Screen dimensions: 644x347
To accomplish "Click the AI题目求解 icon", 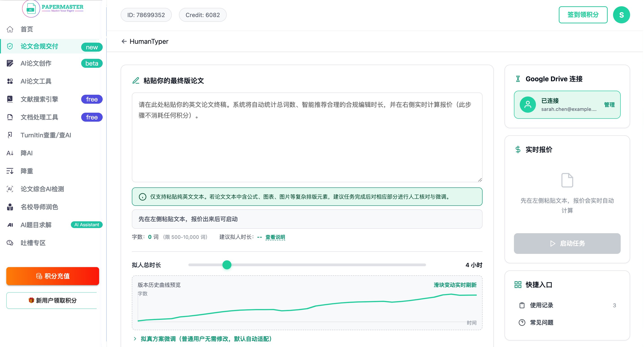I will pos(10,225).
